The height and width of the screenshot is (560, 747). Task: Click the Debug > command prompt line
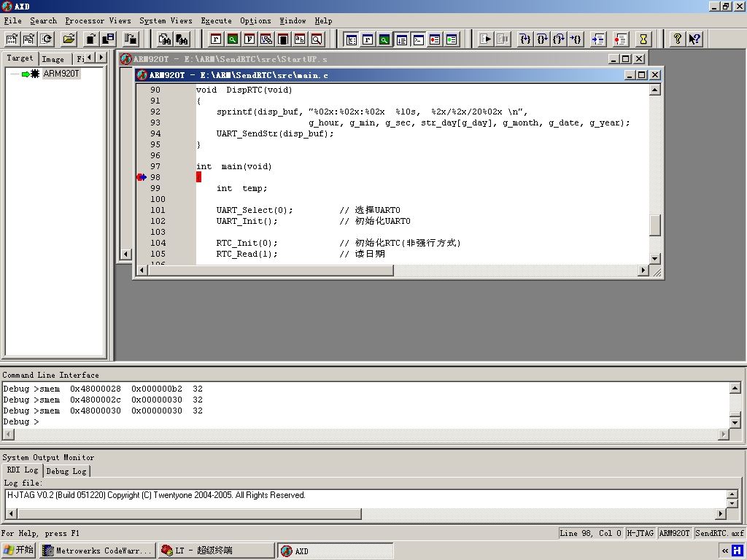point(21,421)
